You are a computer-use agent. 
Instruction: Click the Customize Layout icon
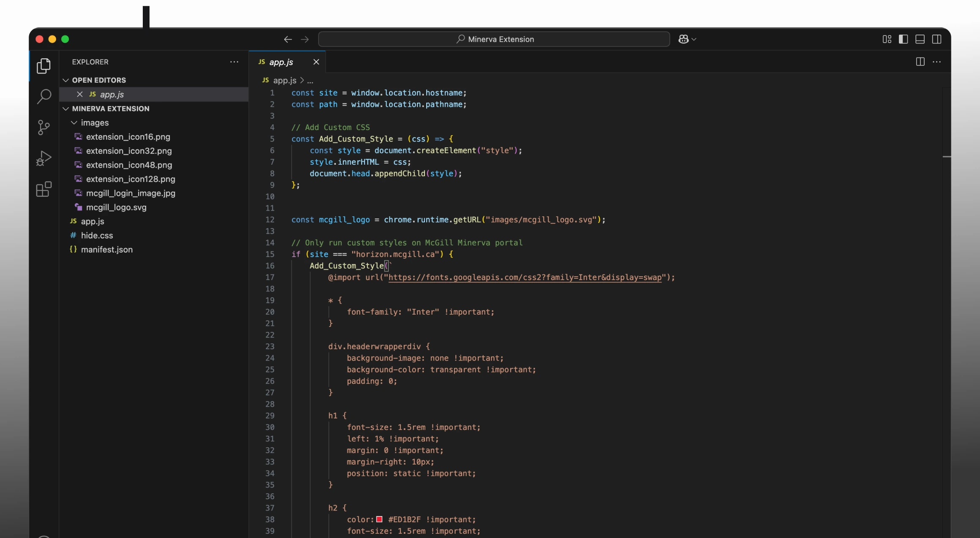tap(887, 39)
